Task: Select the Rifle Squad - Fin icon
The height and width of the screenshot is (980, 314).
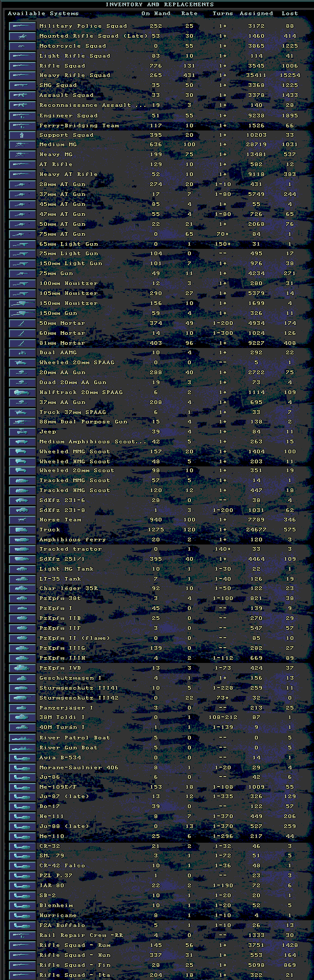Action: [23, 965]
